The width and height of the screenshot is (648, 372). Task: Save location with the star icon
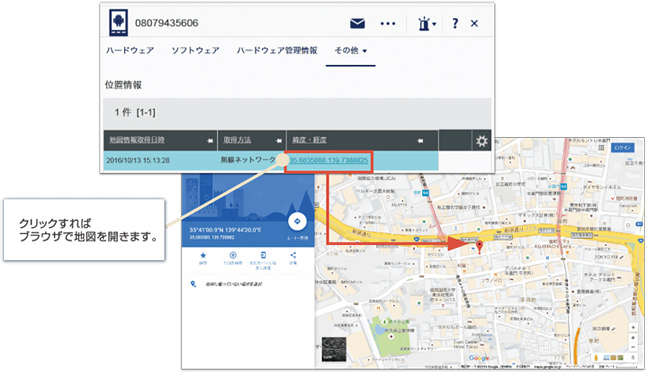(x=203, y=255)
